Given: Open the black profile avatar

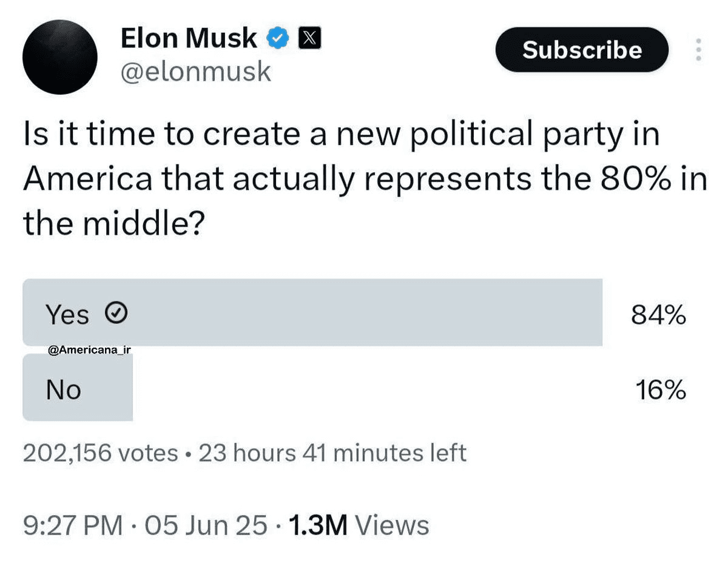Looking at the screenshot, I should pos(59,56).
